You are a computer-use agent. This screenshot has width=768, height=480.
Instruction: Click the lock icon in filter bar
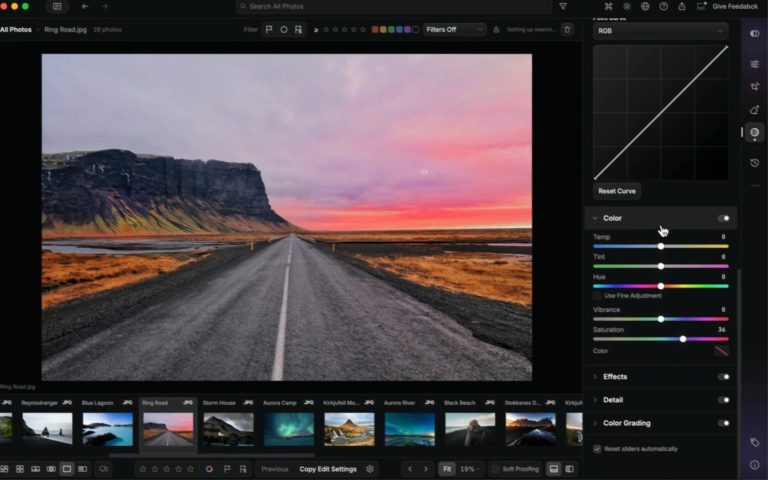[x=496, y=29]
